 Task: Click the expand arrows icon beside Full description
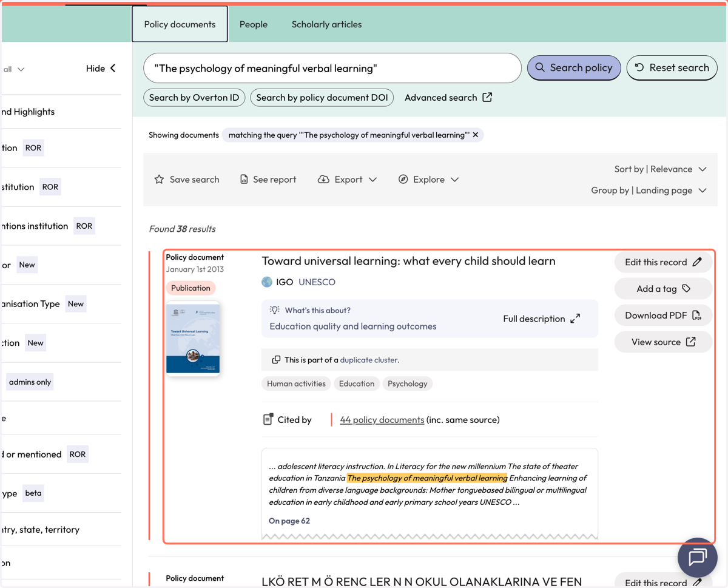click(x=575, y=319)
